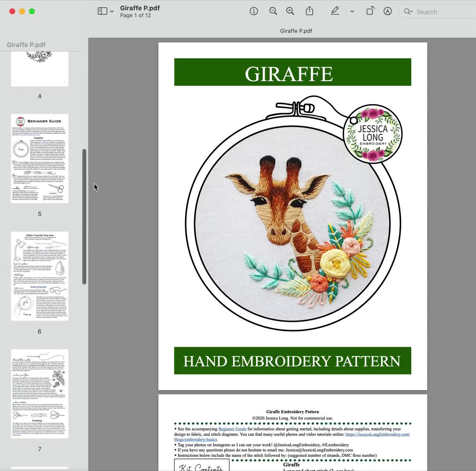Zoom in on the PDF page
Screen dimensions: 476x471
pyautogui.click(x=290, y=11)
